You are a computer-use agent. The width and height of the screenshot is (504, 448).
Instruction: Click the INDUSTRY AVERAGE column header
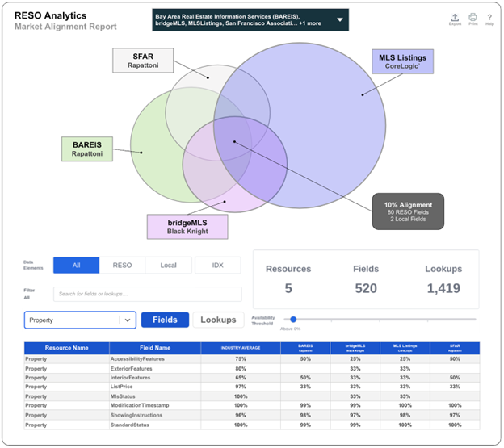pyautogui.click(x=241, y=349)
